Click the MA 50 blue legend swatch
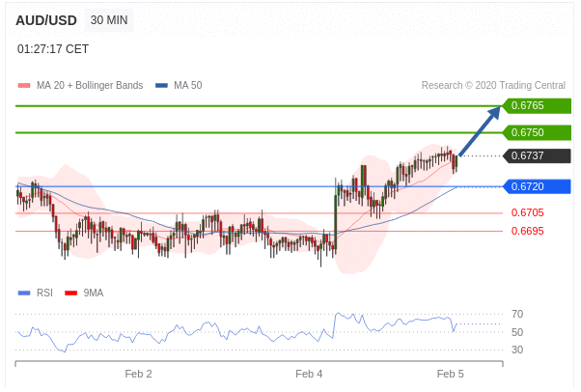This screenshot has width=581, height=392. [x=161, y=86]
